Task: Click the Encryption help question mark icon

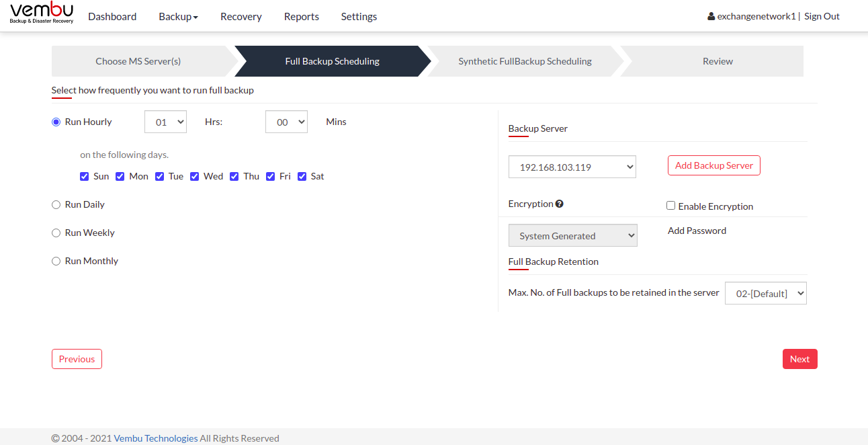Action: tap(560, 204)
